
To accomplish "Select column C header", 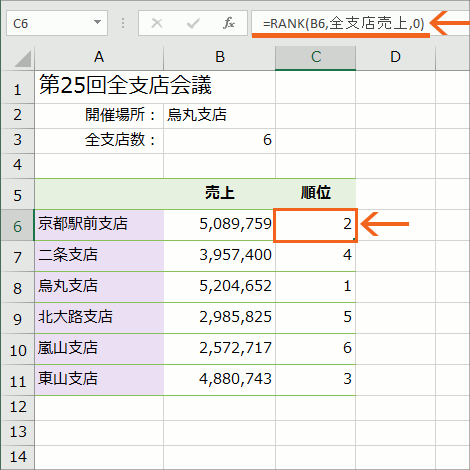I will 316,57.
